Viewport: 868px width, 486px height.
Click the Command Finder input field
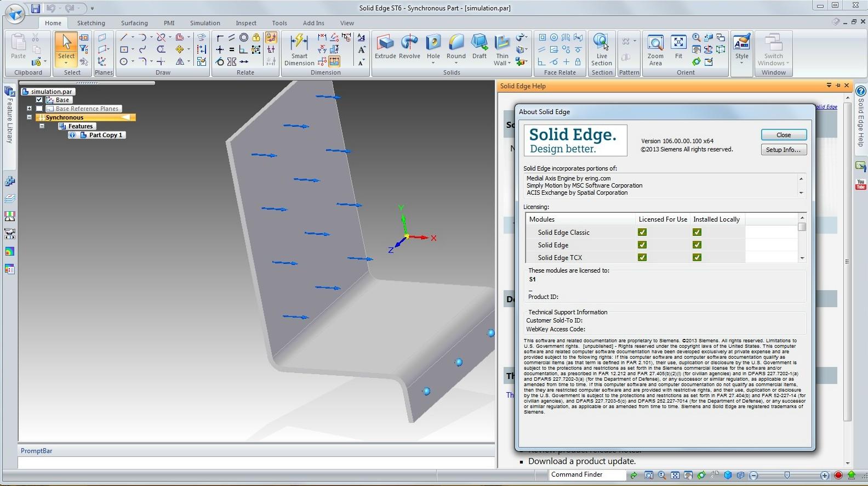586,475
